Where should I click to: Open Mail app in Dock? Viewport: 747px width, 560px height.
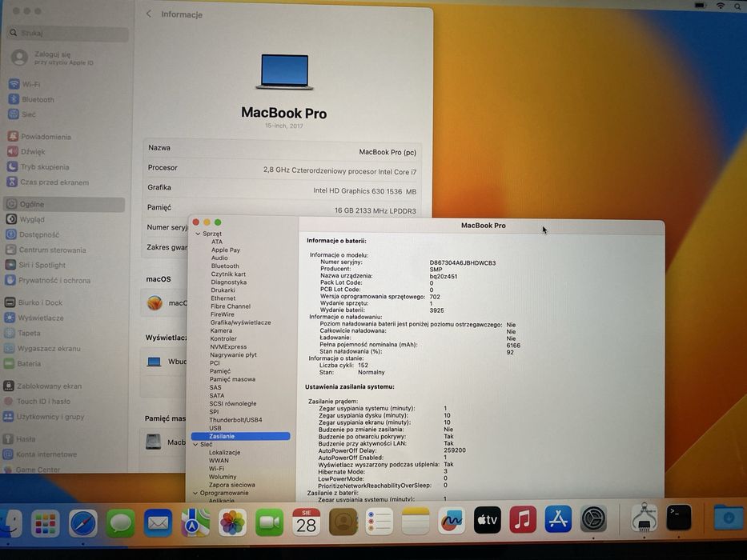(x=158, y=523)
